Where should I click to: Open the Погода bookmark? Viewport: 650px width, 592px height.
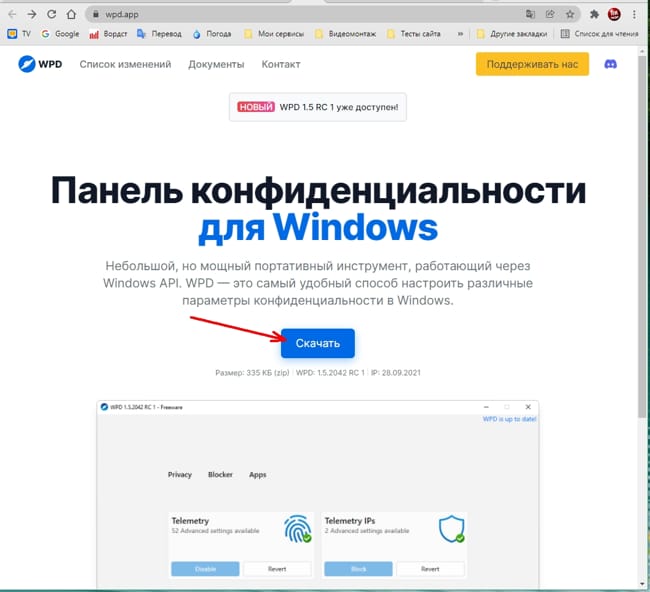[x=212, y=34]
